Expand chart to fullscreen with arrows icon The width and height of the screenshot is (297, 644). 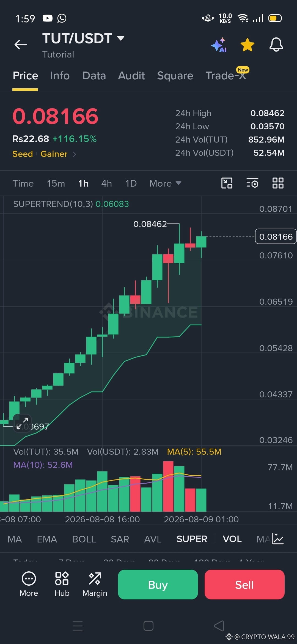coord(22,423)
